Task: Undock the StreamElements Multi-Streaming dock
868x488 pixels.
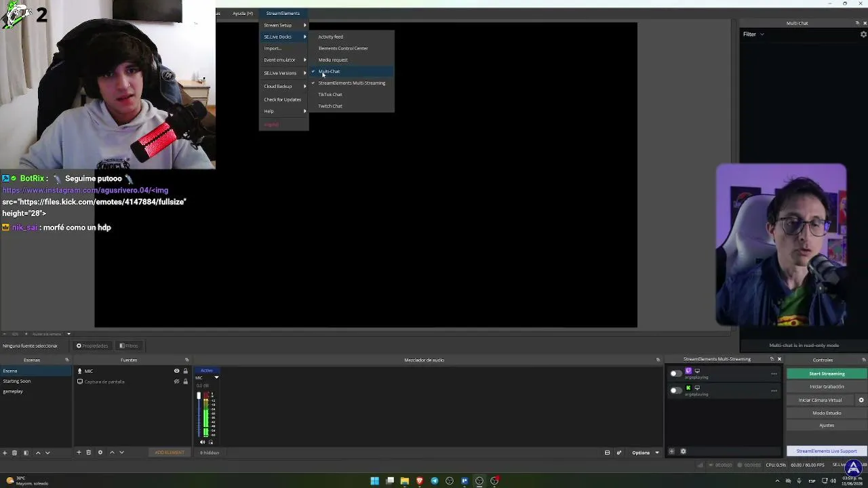Action: (772, 359)
